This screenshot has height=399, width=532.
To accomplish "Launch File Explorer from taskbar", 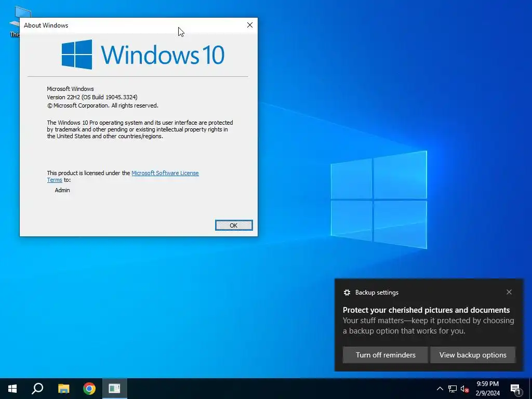I will click(x=63, y=389).
